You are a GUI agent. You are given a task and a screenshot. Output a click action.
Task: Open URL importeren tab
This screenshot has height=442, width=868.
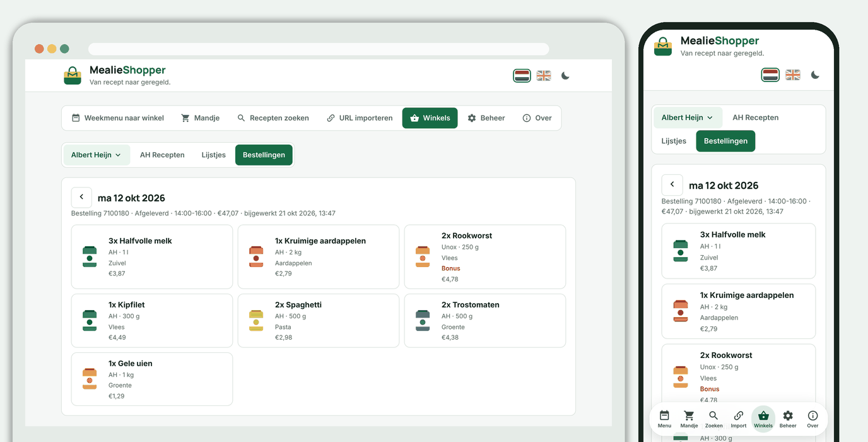point(360,118)
